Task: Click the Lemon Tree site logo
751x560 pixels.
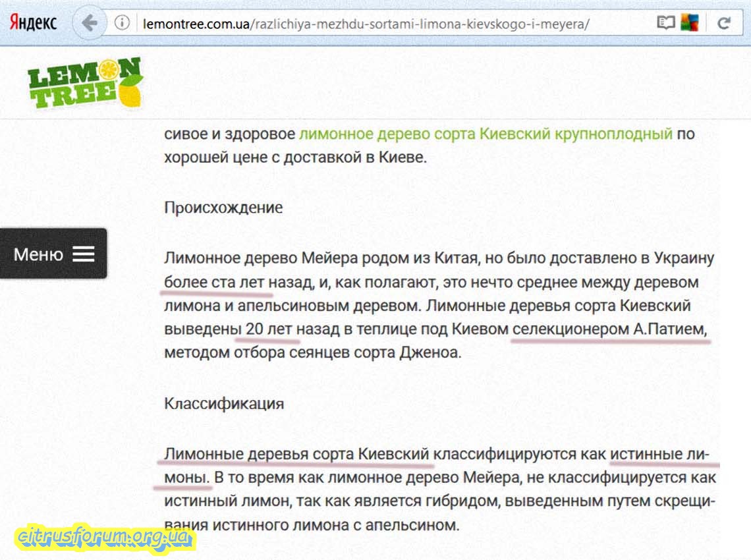Action: point(84,83)
